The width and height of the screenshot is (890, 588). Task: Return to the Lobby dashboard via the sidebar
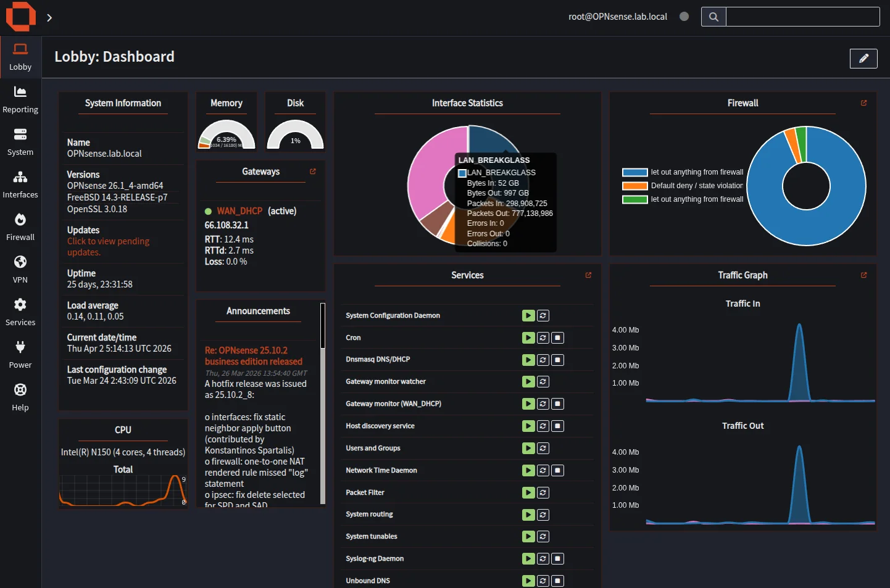click(20, 57)
